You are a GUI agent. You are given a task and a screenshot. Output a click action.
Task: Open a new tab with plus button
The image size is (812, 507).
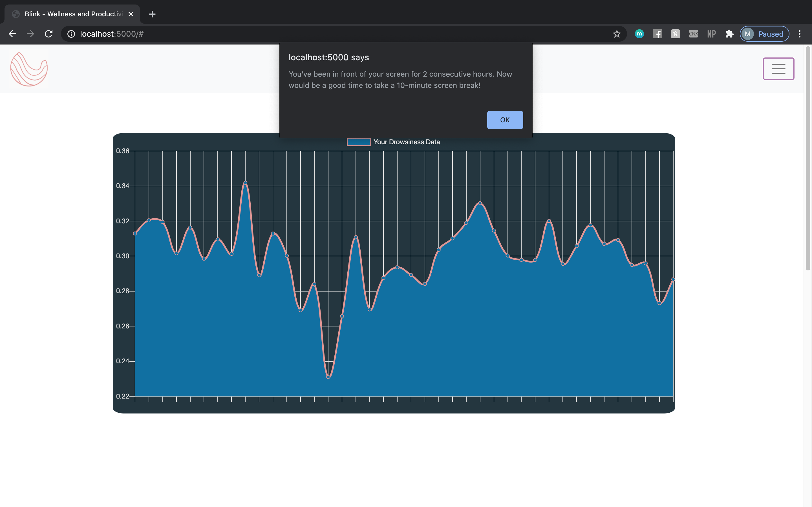coord(152,14)
